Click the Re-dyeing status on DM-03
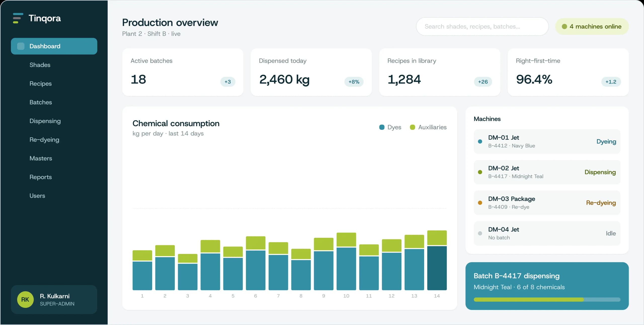Screen dimensions: 644x325 [x=601, y=203]
